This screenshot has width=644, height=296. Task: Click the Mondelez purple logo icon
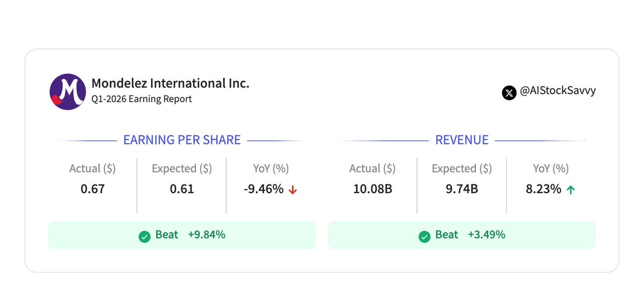68,92
